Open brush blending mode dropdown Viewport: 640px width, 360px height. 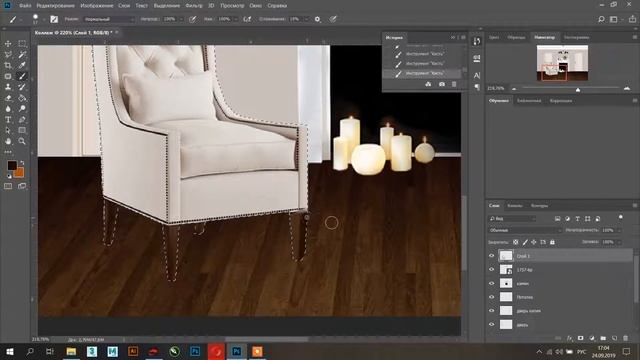pyautogui.click(x=109, y=19)
